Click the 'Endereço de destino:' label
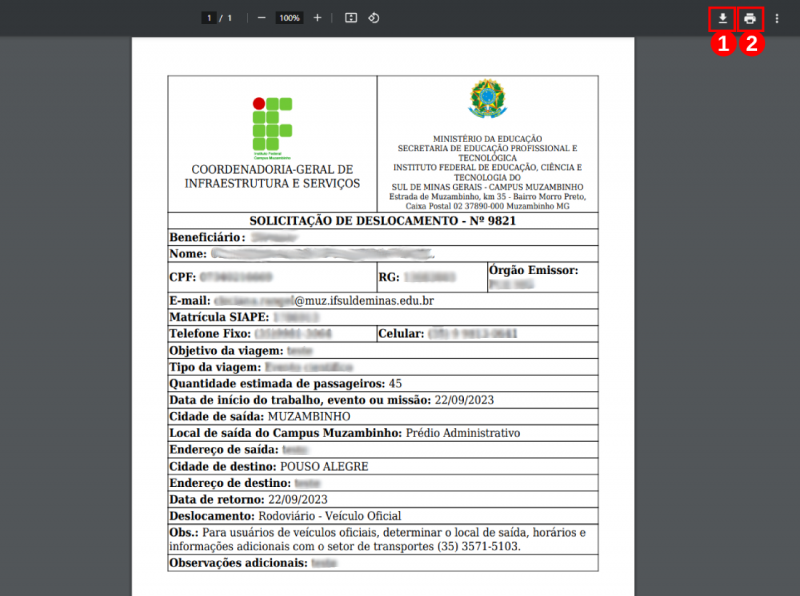This screenshot has height=596, width=800. pyautogui.click(x=230, y=483)
